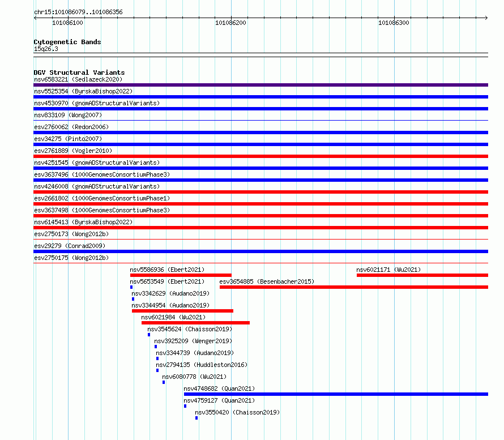504x440 pixels.
Task: Click the red nsv5586936 variant bar
Action: click(181, 275)
